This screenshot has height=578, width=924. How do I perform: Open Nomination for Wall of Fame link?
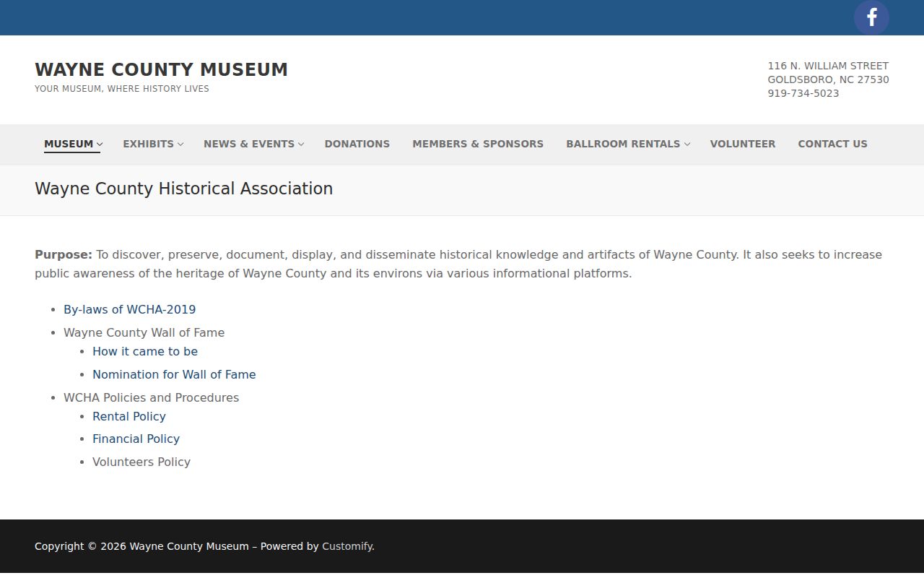coord(174,374)
